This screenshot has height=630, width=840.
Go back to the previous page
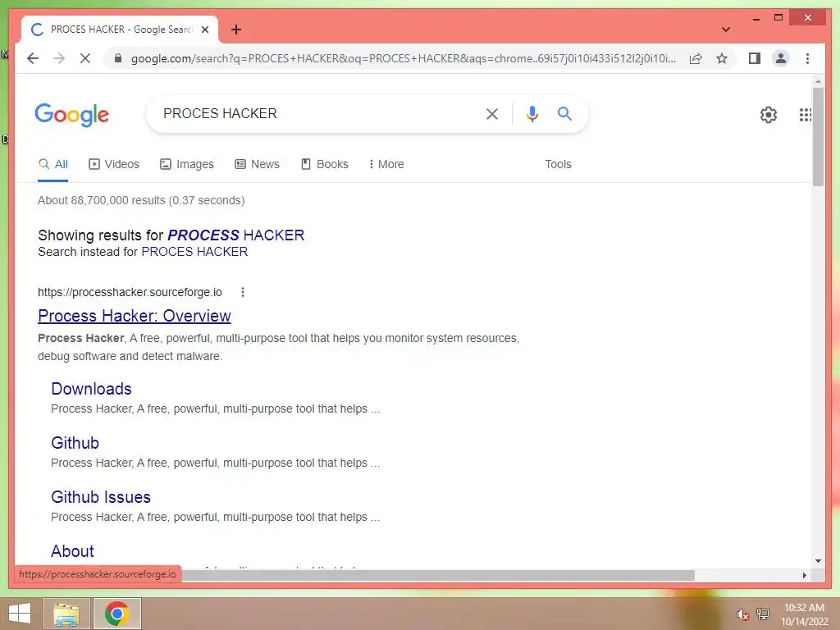(33, 58)
